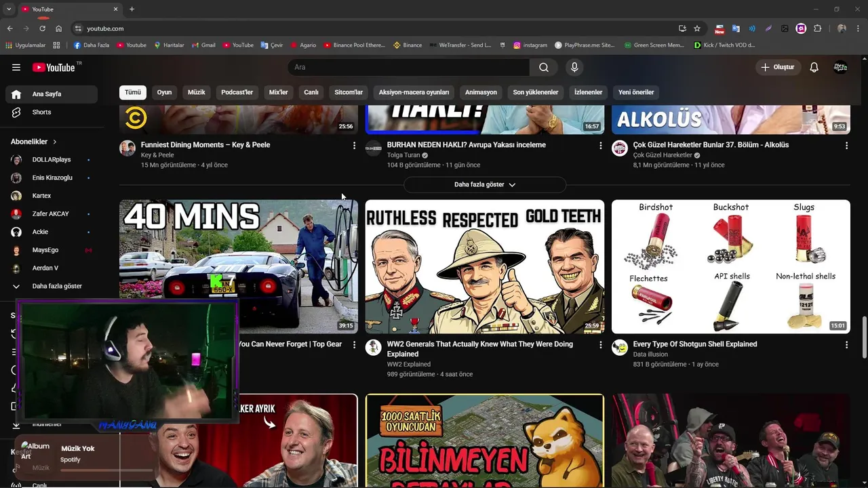Image resolution: width=868 pixels, height=488 pixels.
Task: Expand Daha fazla göster under the video row
Action: tap(485, 184)
